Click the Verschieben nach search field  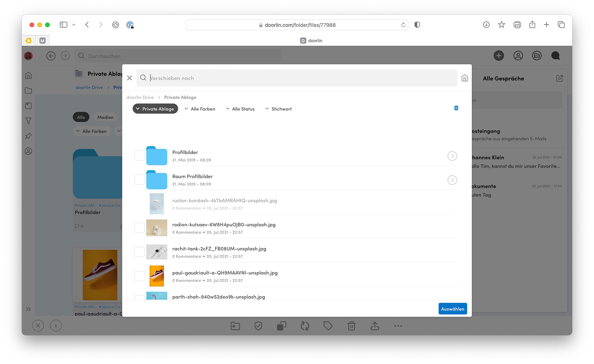pos(297,78)
